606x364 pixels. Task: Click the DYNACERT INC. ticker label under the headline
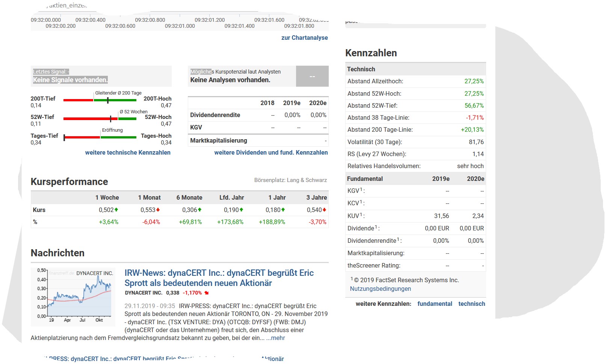144,293
